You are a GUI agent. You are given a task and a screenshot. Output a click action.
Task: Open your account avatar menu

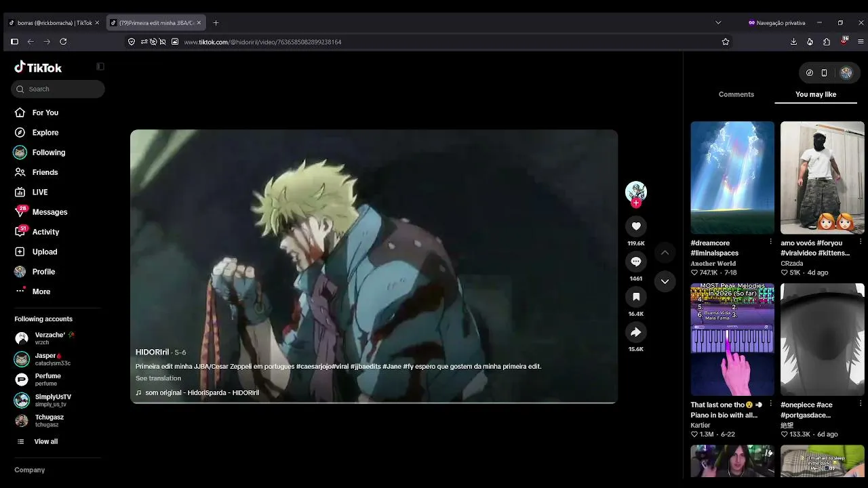(846, 73)
